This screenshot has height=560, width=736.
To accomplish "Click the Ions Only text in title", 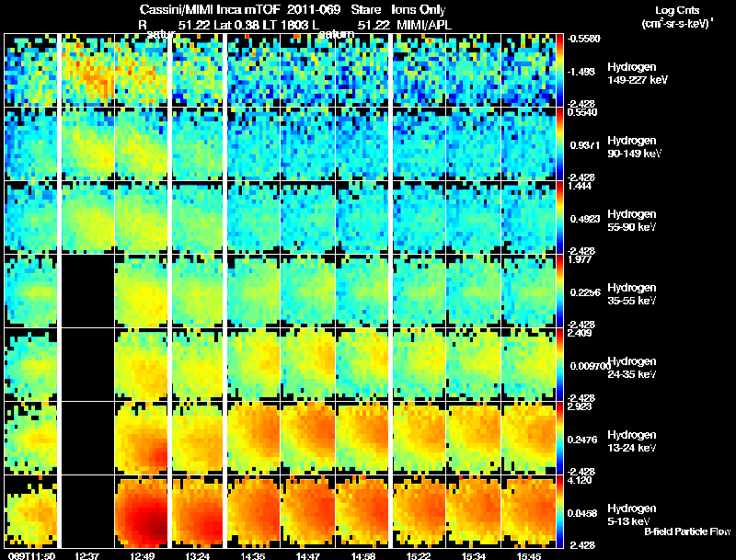I will click(x=419, y=9).
